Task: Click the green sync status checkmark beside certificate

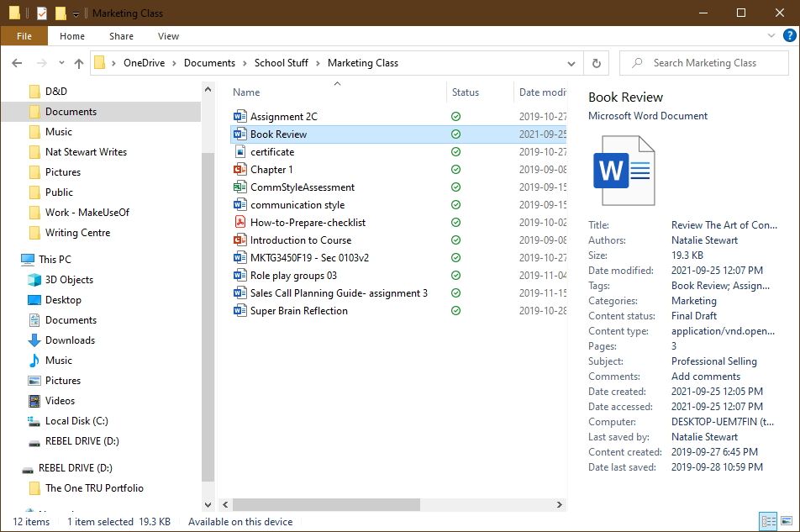Action: [455, 151]
